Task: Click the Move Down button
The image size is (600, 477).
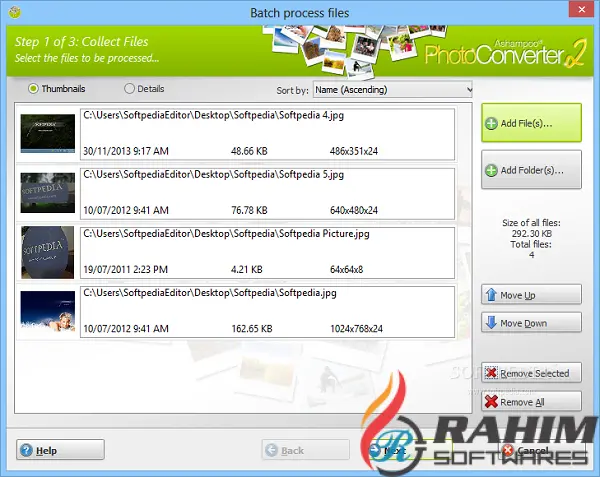Action: [531, 322]
